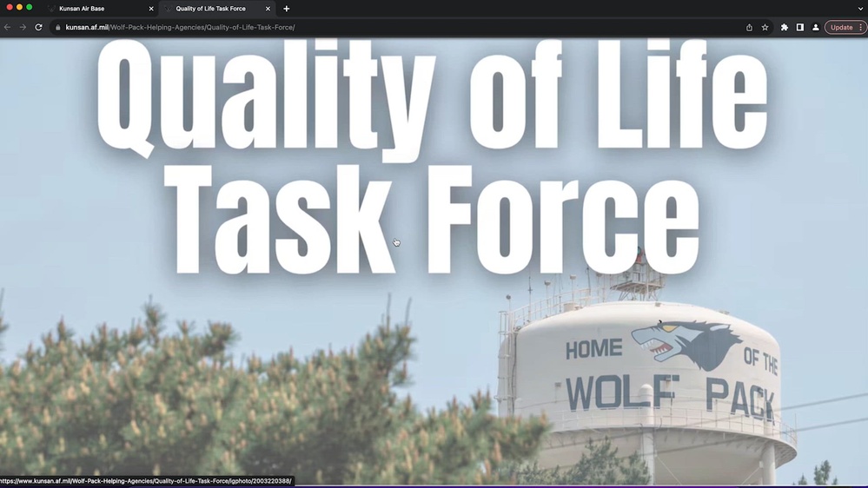The image size is (868, 488).
Task: Bookmark this page with the star icon
Action: click(765, 27)
